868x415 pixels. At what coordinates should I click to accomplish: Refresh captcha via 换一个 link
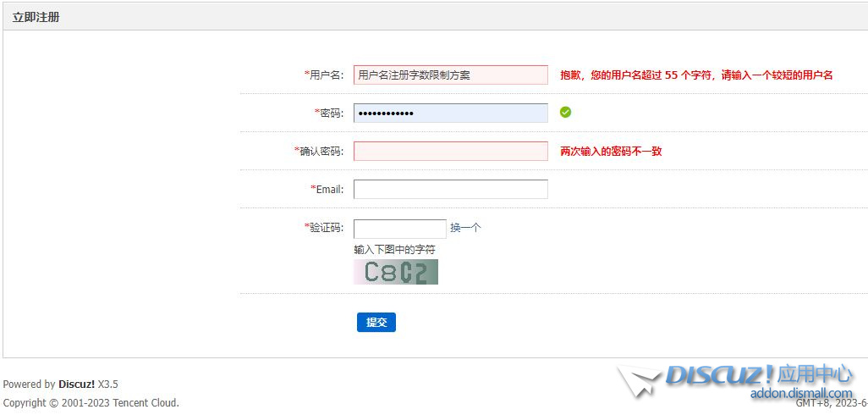click(465, 228)
